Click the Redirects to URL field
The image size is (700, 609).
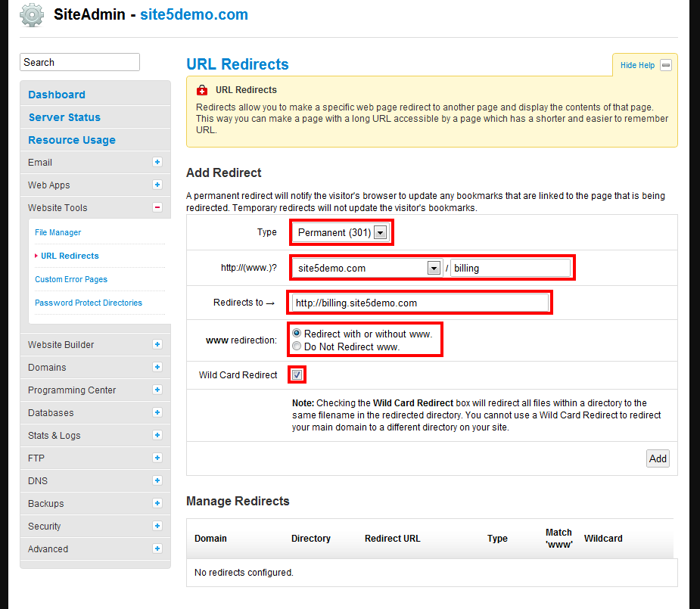(x=420, y=303)
